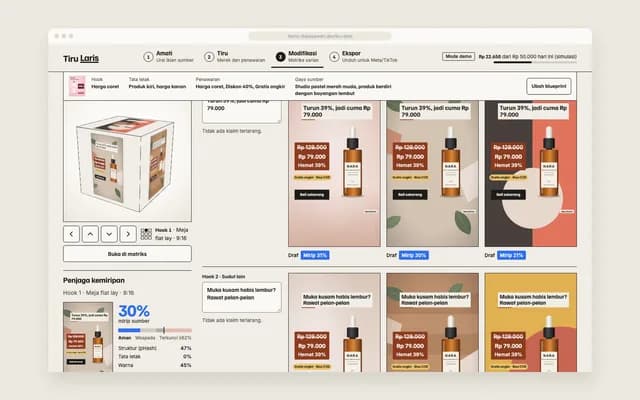The width and height of the screenshot is (640, 400).
Task: Click the daily budget progress bar in header
Action: point(535,62)
